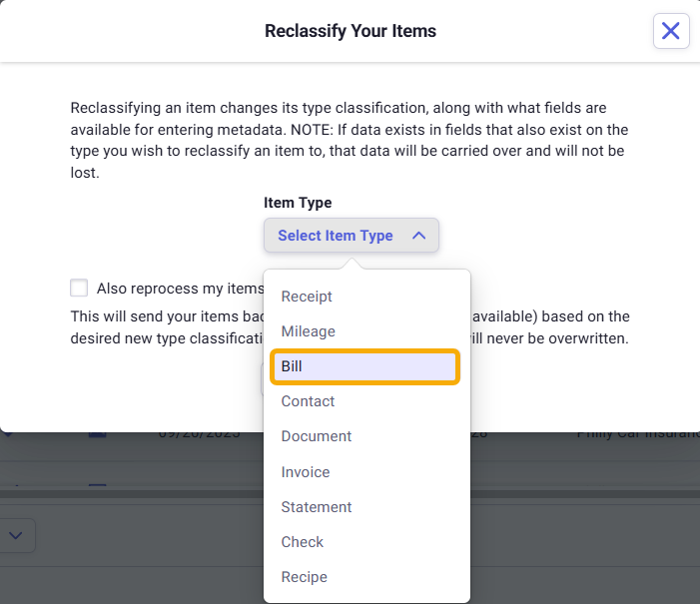Enable the Also reprocess my items checkbox

[x=79, y=289]
